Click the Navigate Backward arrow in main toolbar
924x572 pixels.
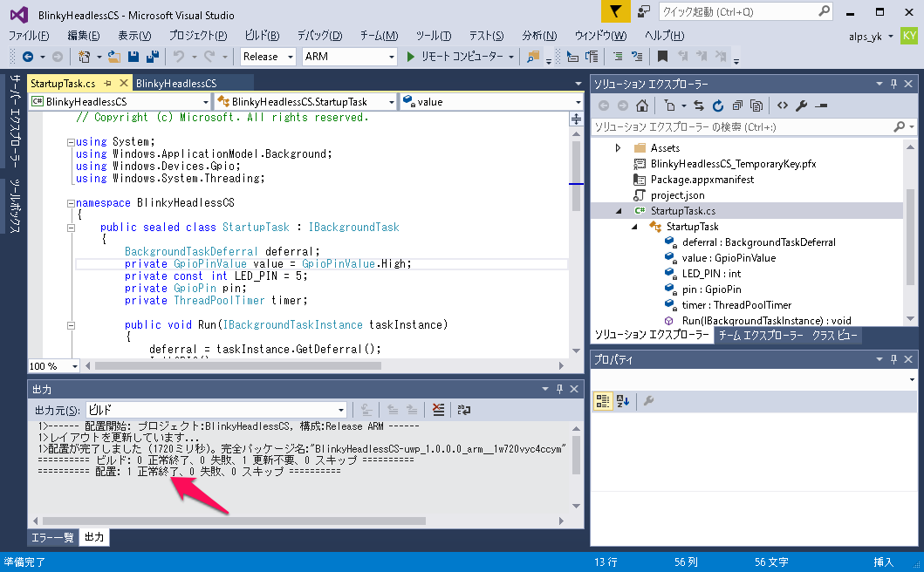click(x=27, y=57)
